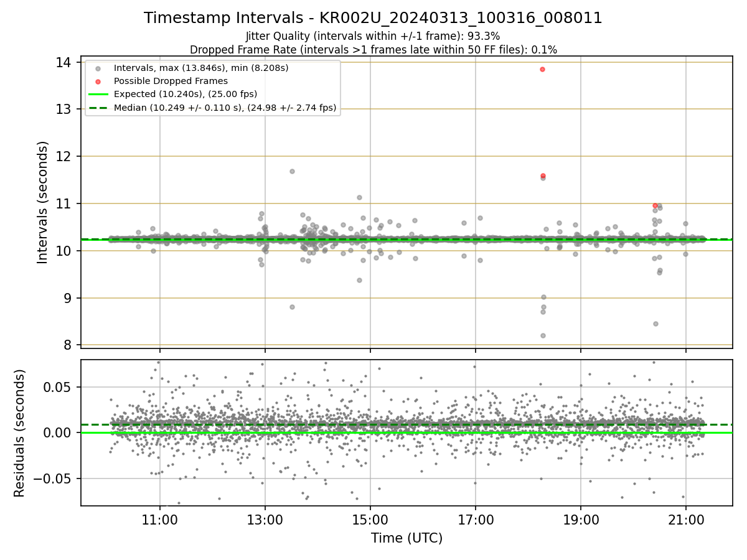Click the gray marker icon in the legend
This screenshot has height=560, width=747.
pyautogui.click(x=98, y=68)
